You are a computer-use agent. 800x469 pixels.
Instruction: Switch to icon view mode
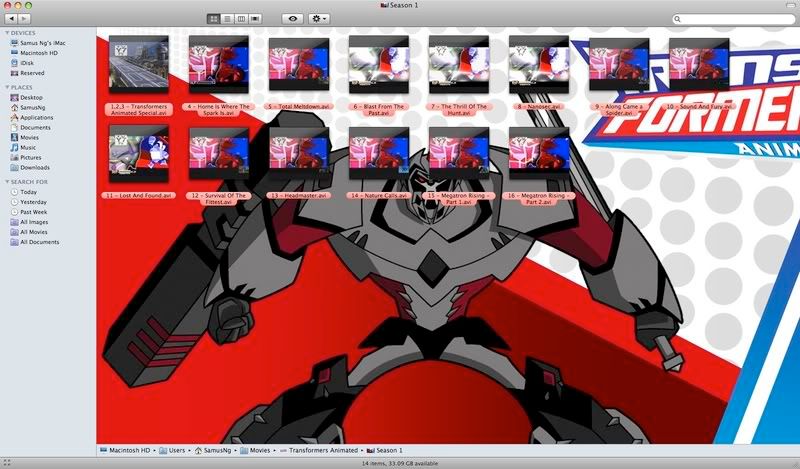tap(214, 19)
